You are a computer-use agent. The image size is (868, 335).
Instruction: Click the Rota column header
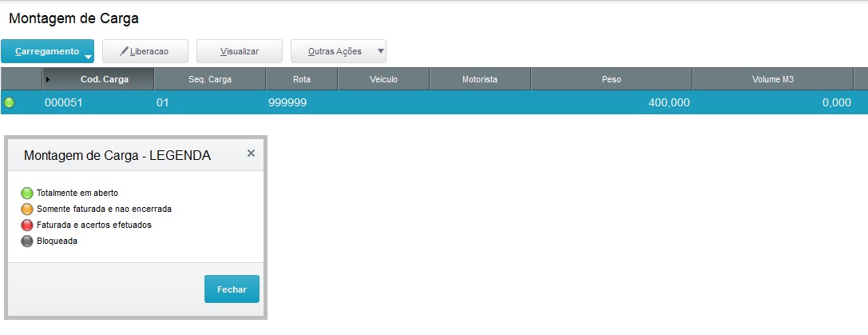click(302, 79)
